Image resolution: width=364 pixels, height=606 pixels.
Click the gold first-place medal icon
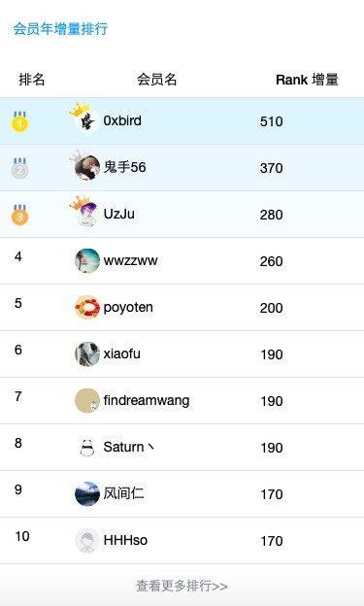point(19,121)
